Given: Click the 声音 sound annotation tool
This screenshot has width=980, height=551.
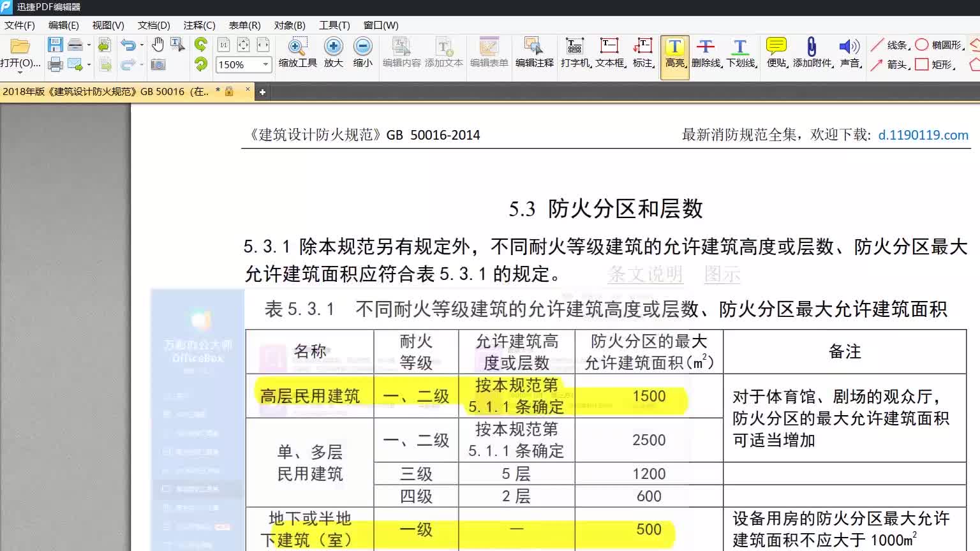Looking at the screenshot, I should pos(850,53).
